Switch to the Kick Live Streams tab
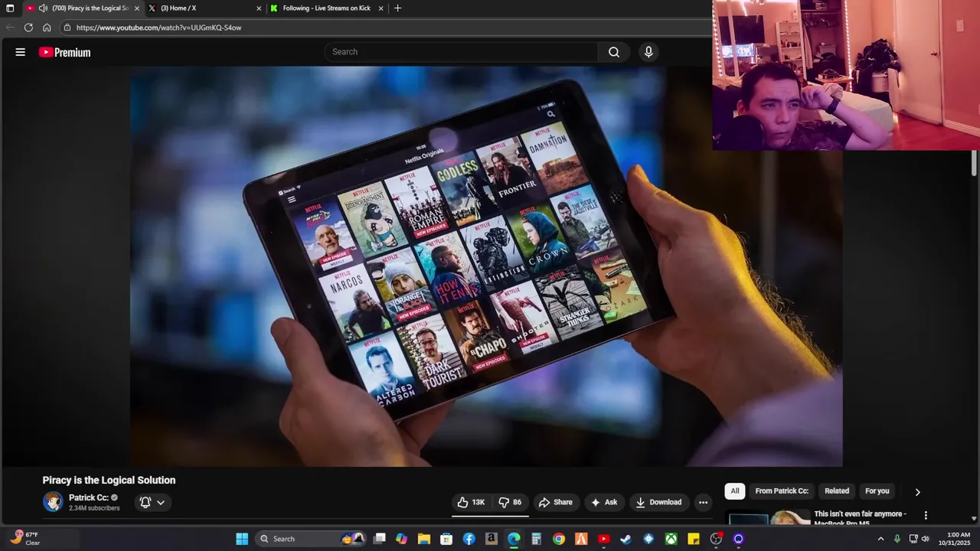 coord(326,8)
